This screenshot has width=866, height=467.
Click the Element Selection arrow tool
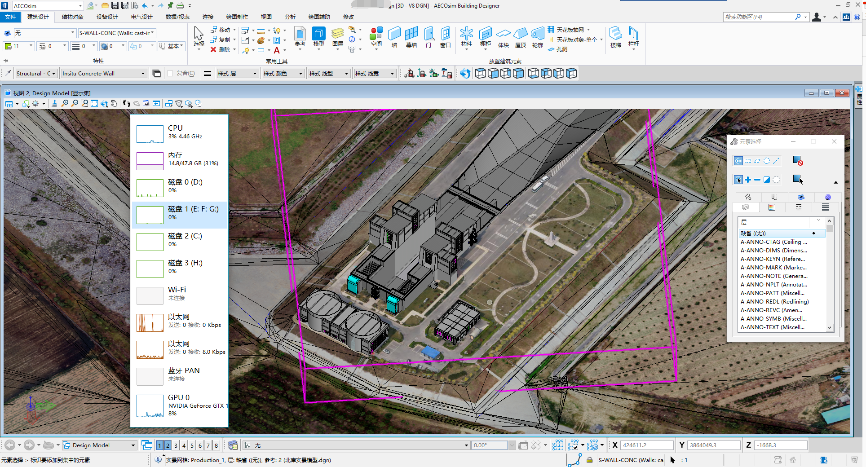point(198,35)
